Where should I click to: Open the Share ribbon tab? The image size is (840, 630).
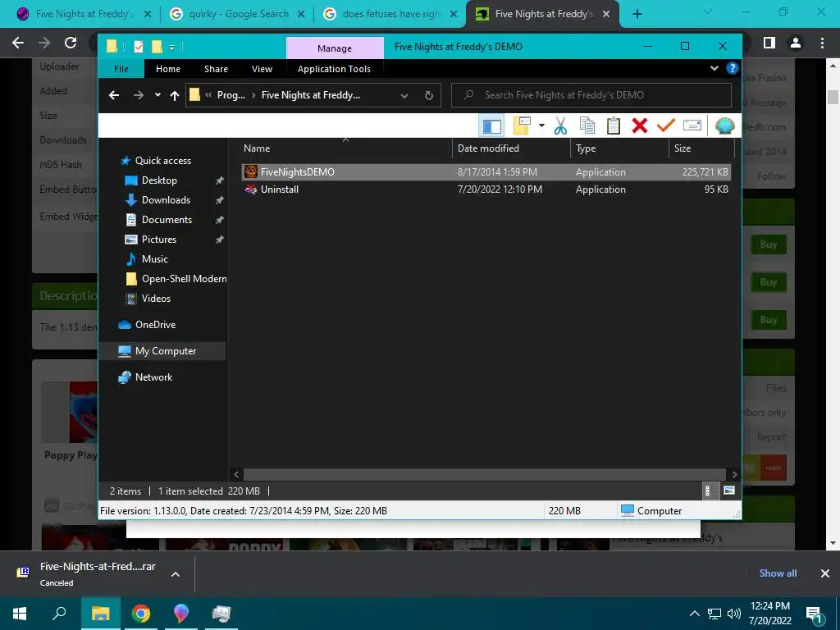(x=216, y=69)
